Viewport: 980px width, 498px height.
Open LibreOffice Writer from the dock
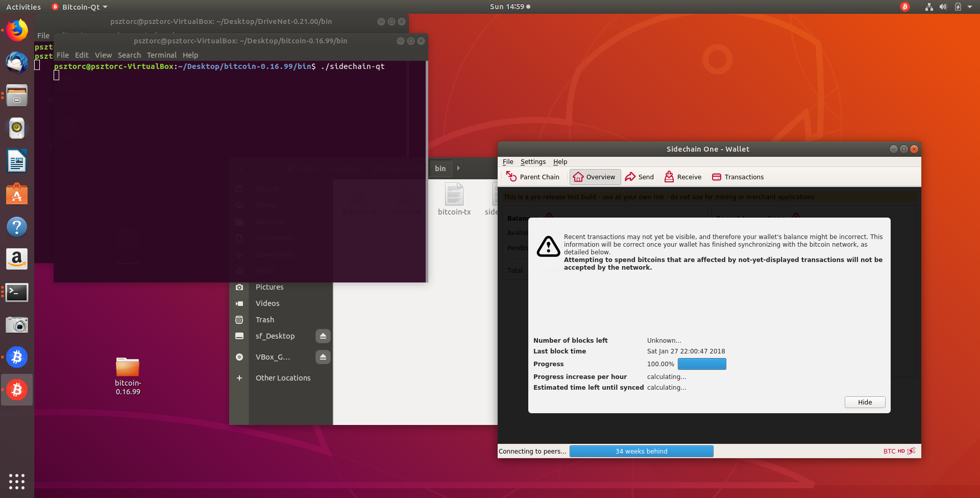17,161
